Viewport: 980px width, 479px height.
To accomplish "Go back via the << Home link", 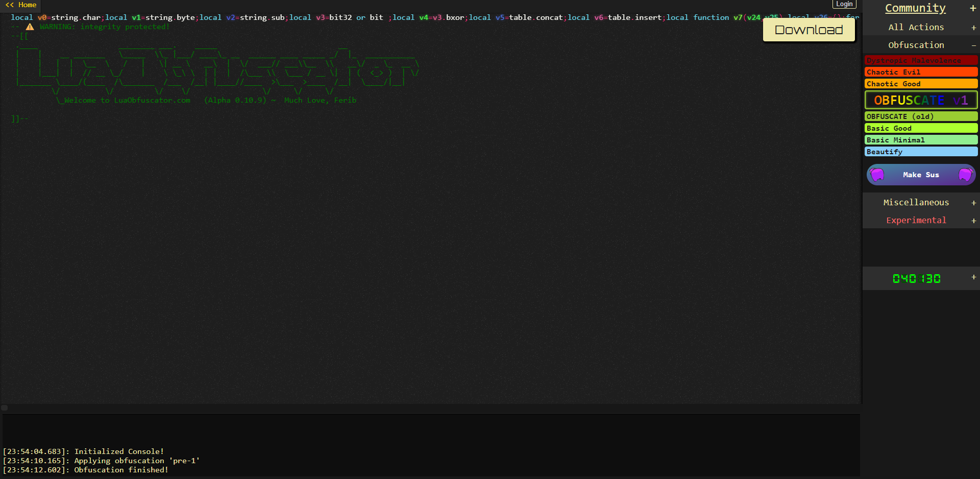I will click(x=21, y=5).
